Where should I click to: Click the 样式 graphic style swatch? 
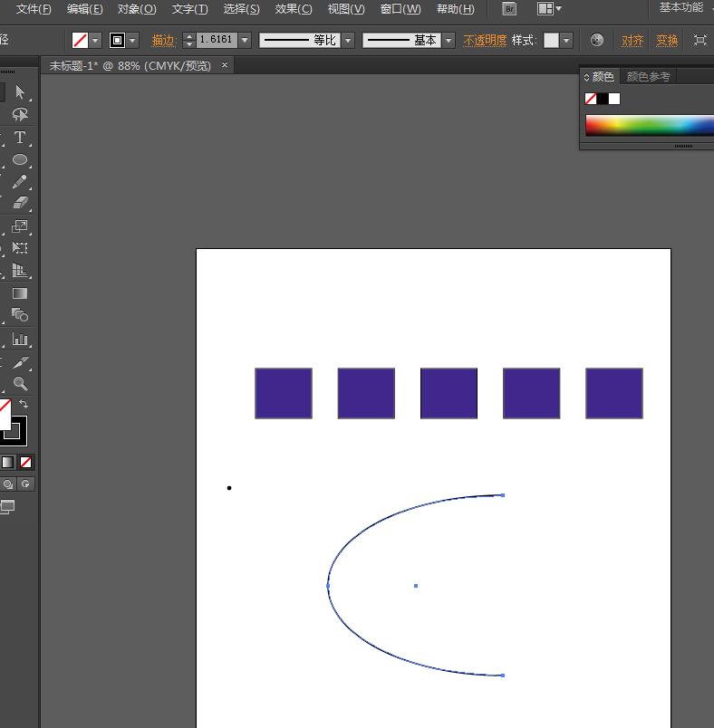pos(552,41)
